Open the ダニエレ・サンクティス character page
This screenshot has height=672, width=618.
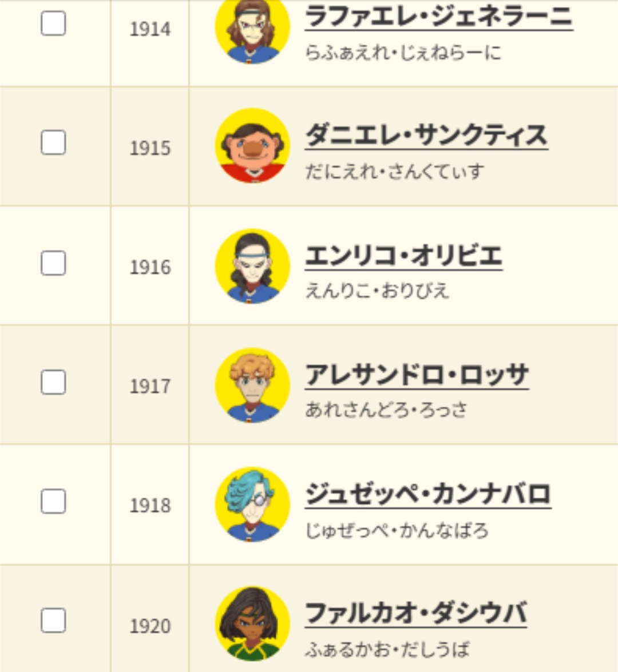[426, 136]
